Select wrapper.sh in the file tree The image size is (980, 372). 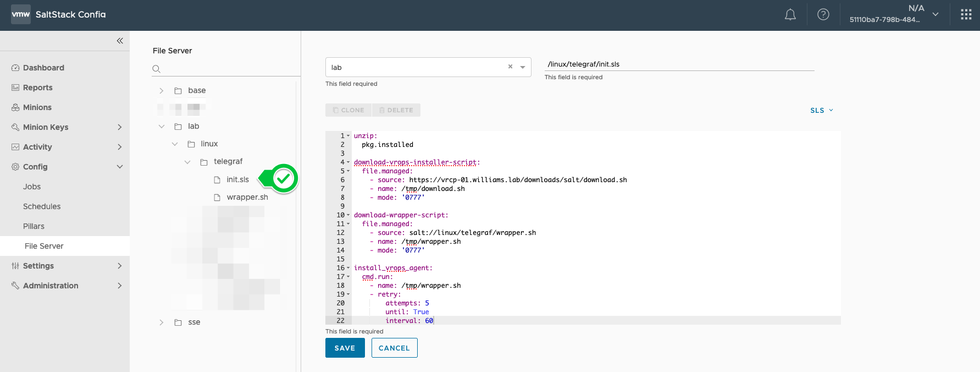click(247, 198)
